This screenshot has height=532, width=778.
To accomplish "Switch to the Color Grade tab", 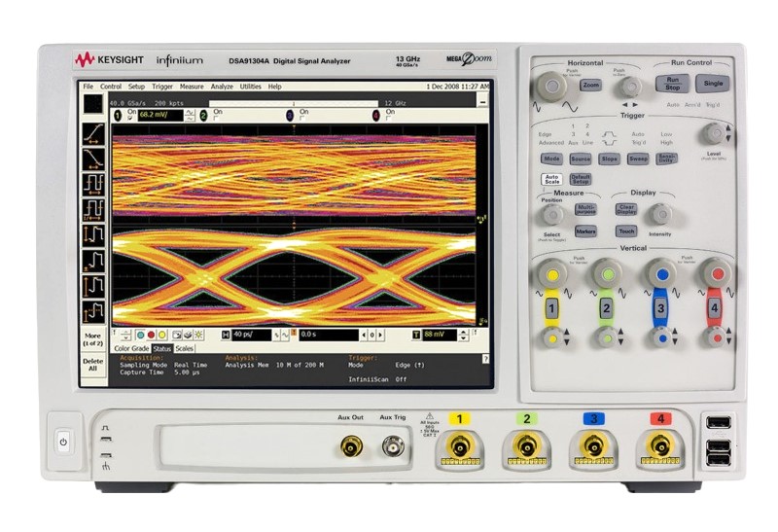I will point(131,347).
